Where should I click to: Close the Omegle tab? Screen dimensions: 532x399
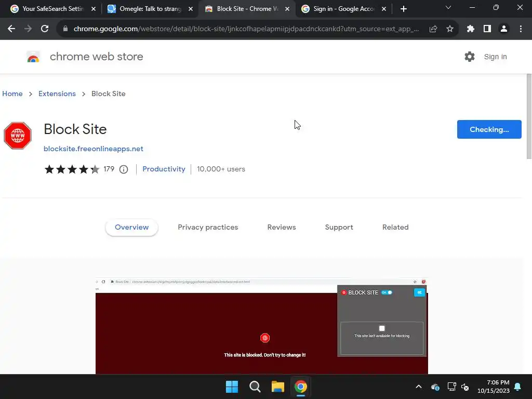[x=191, y=9]
